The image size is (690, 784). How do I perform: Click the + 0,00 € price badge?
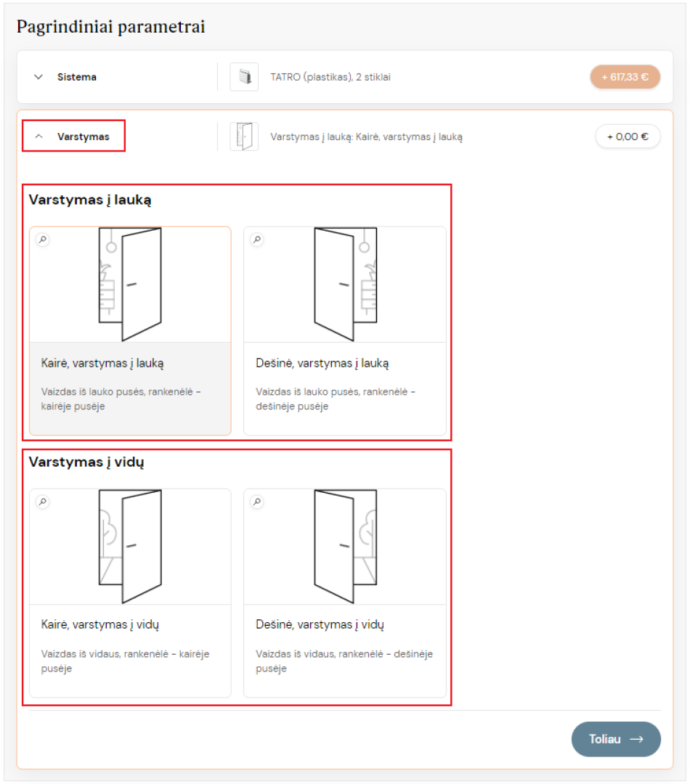click(x=628, y=136)
